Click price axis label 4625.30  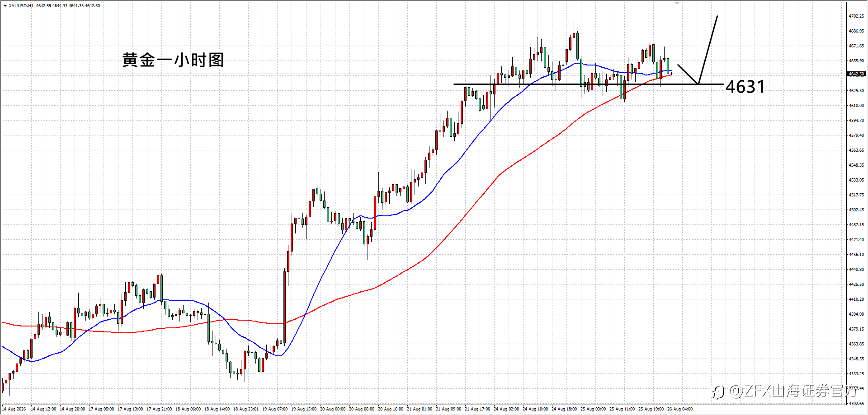pyautogui.click(x=856, y=91)
